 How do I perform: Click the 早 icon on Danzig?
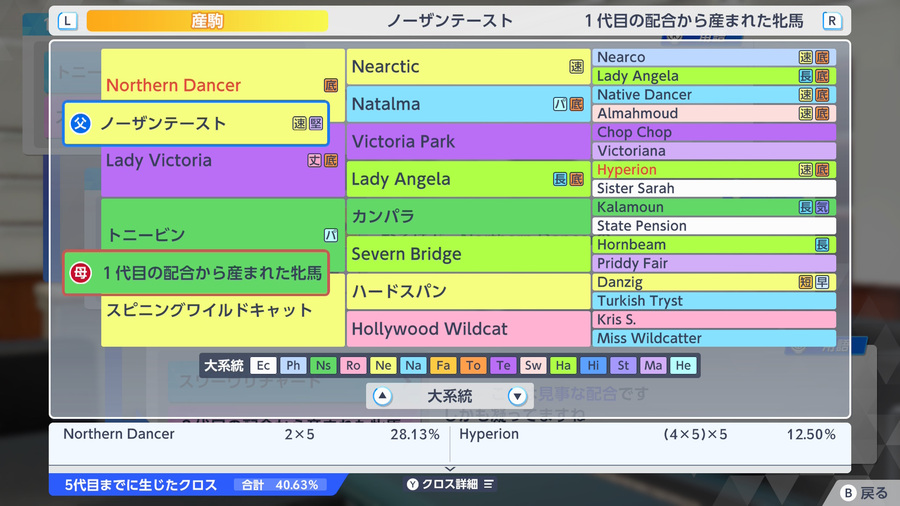pos(822,282)
